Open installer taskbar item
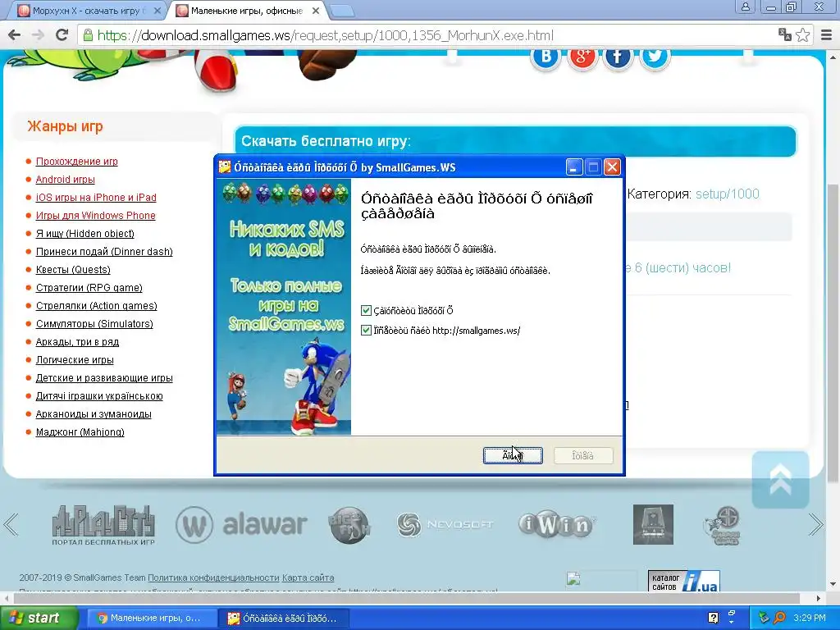Viewport: 840px width, 630px height. [x=284, y=619]
